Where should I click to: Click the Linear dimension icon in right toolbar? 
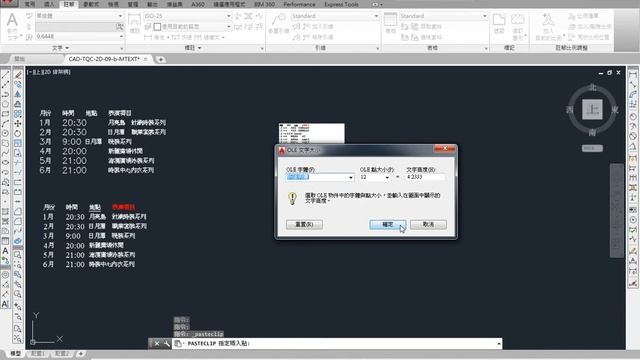coord(633,75)
